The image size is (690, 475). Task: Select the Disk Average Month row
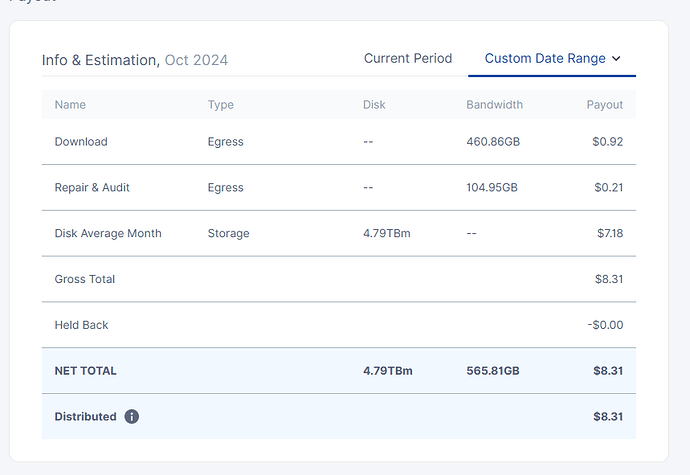point(108,234)
